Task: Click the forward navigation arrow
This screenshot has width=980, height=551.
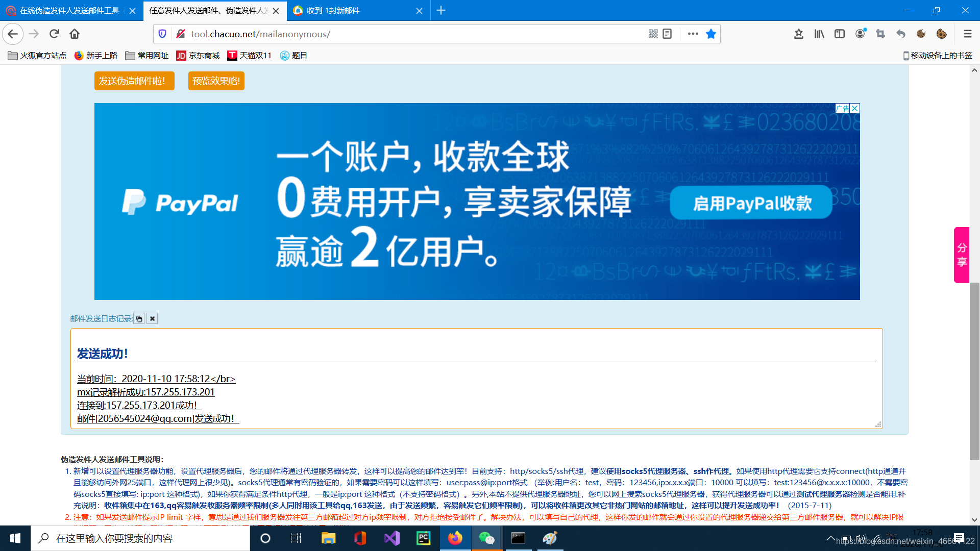Action: coord(34,34)
